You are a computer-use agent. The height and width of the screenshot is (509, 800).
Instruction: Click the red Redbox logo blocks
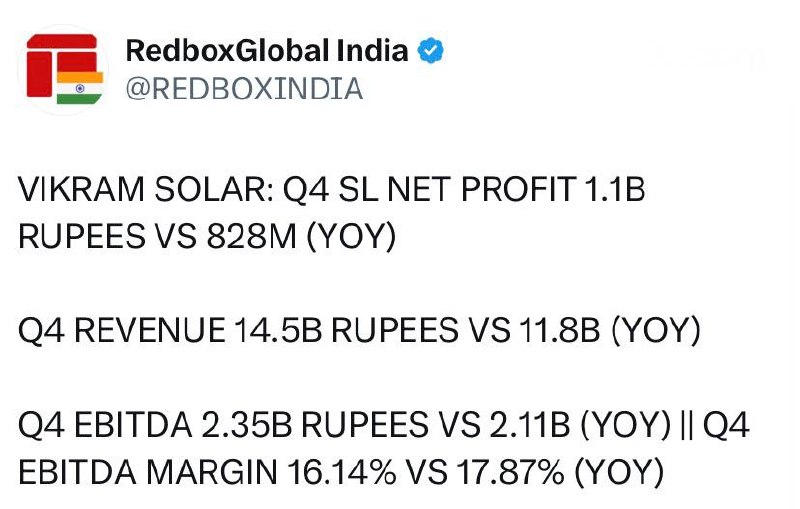[x=61, y=64]
